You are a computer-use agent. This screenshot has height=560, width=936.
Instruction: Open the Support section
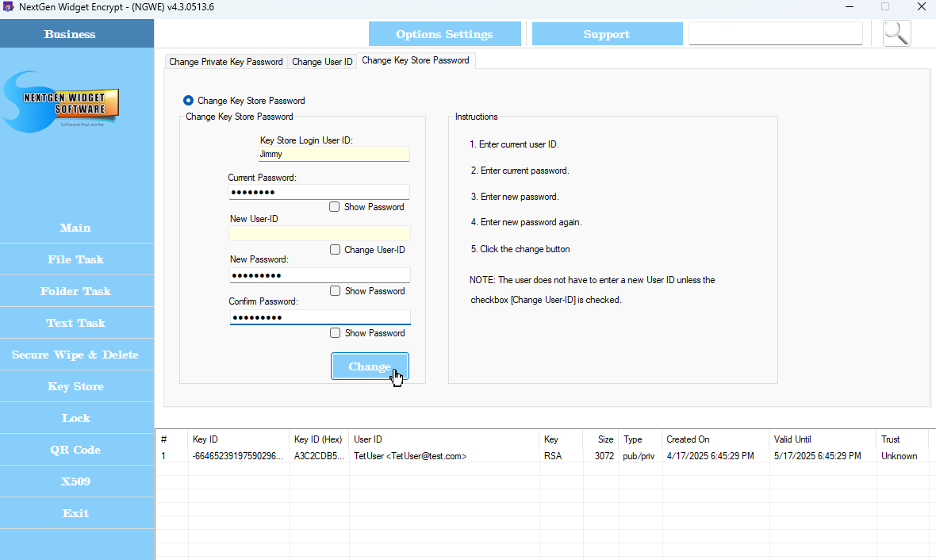(x=607, y=34)
